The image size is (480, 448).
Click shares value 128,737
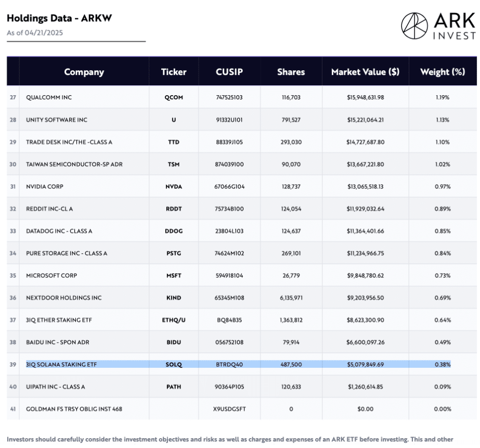tap(291, 186)
